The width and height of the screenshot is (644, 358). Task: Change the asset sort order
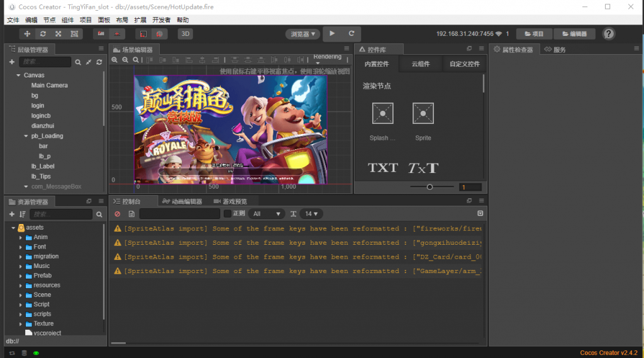[22, 214]
